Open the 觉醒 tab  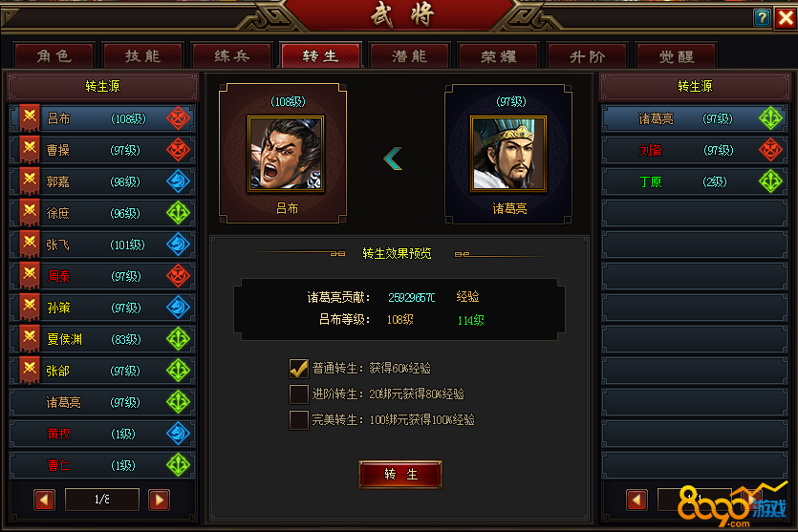tap(677, 56)
